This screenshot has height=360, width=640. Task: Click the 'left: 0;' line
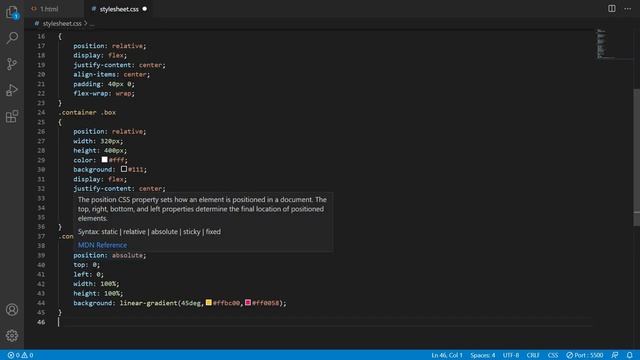88,274
